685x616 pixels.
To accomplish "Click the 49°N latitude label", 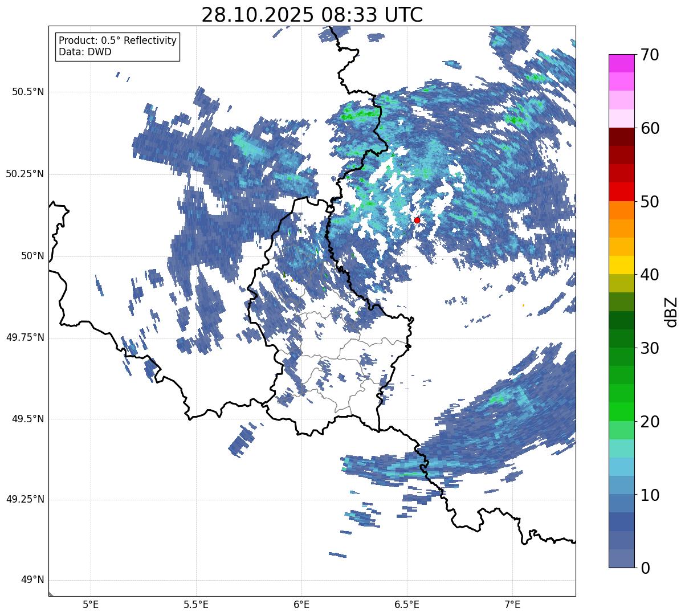I will click(x=32, y=580).
